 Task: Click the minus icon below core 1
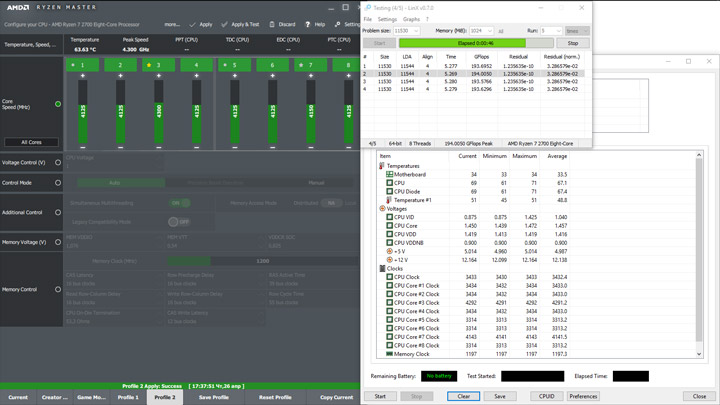83,146
